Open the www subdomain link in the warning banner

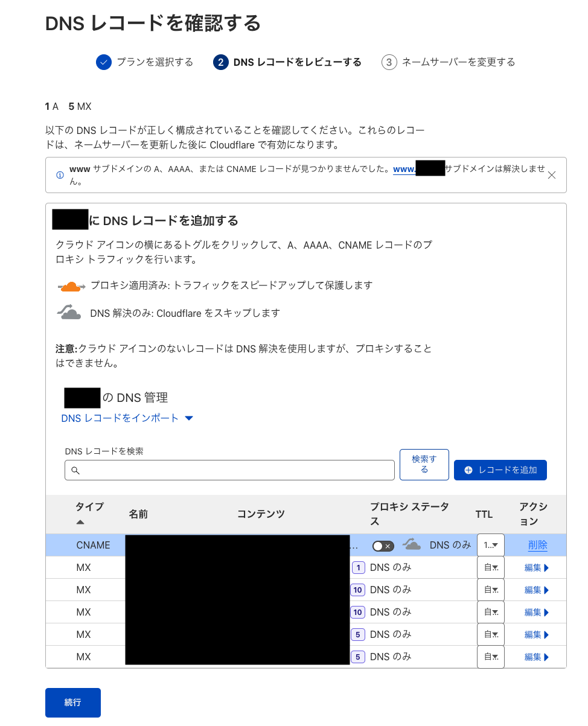coord(406,168)
